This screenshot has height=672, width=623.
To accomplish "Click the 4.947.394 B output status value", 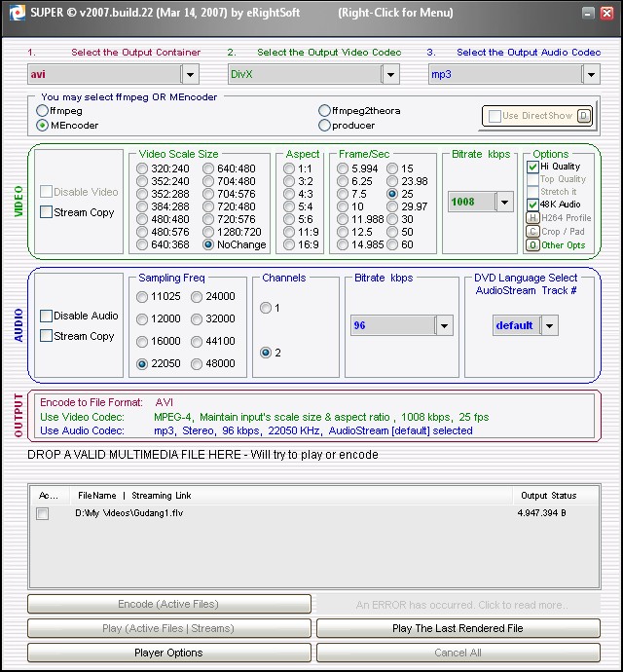I will (541, 513).
